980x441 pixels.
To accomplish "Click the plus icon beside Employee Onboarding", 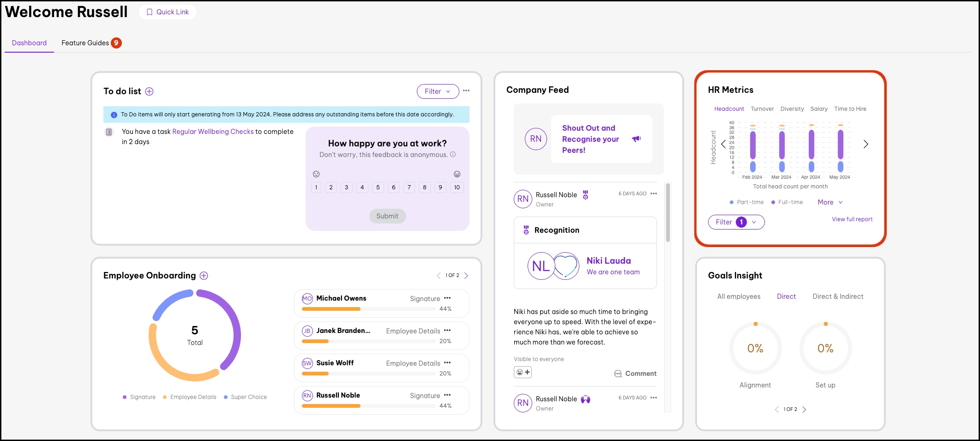I will tap(204, 276).
